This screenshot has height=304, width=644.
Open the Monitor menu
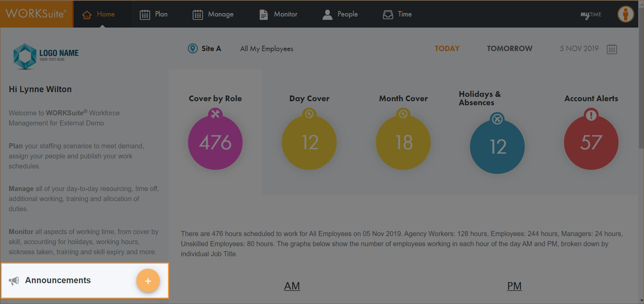278,14
